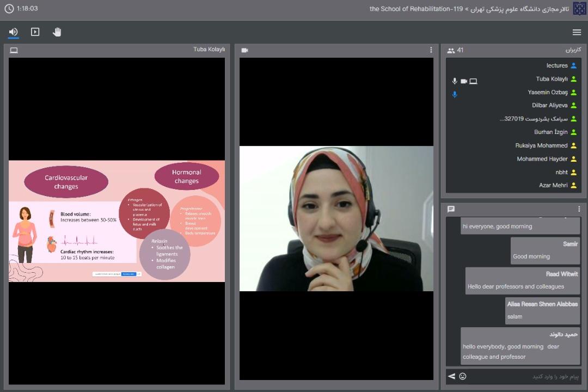The height and width of the screenshot is (392, 588).
Task: Click the screen share icon in presentation header
Action: [x=14, y=50]
